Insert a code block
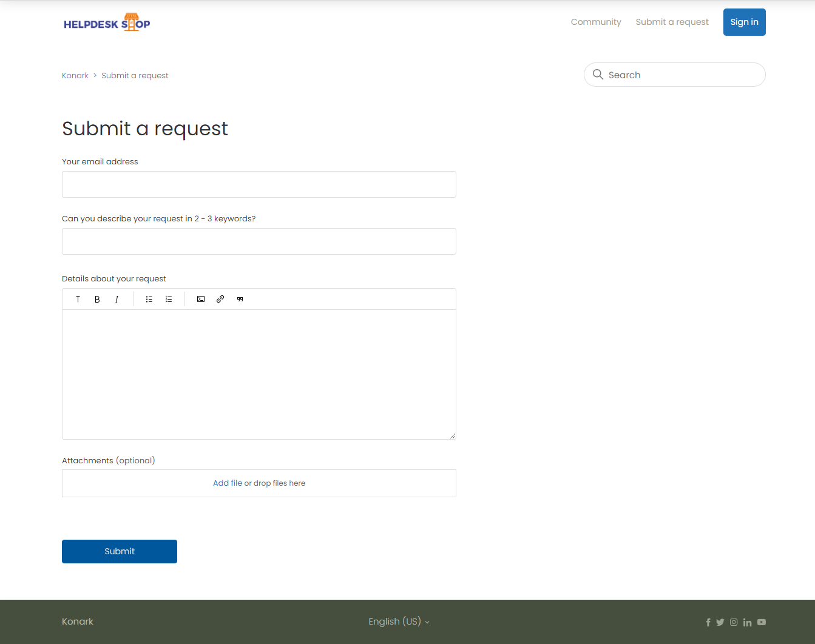Viewport: 815px width, 644px height. 201,300
